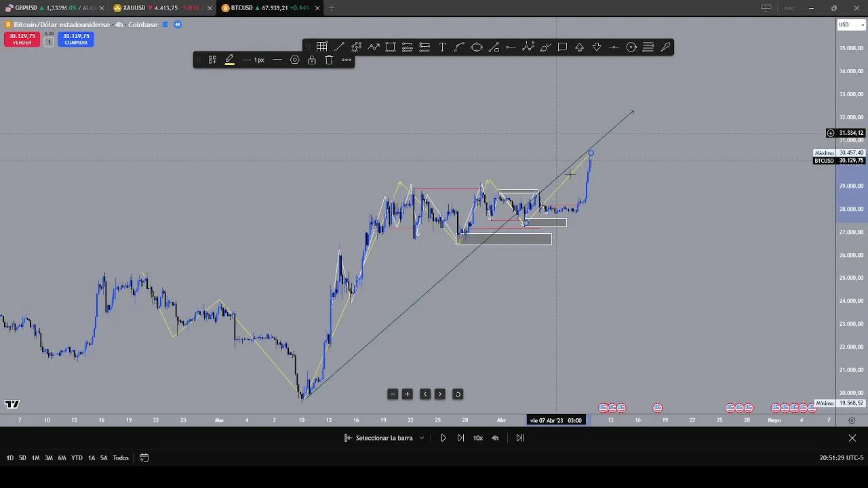868x488 pixels.
Task: Change the replay interval 4h selector
Action: [495, 438]
